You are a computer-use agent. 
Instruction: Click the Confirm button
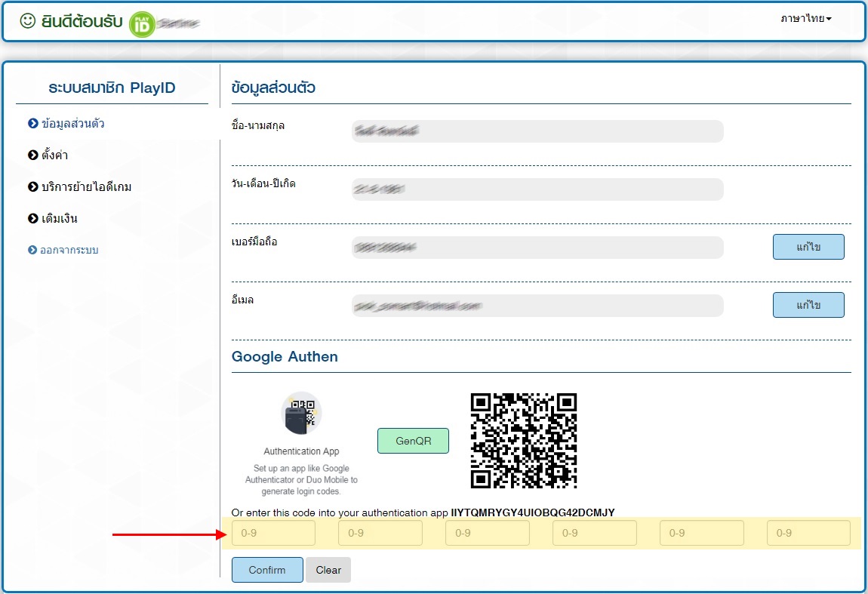(267, 570)
